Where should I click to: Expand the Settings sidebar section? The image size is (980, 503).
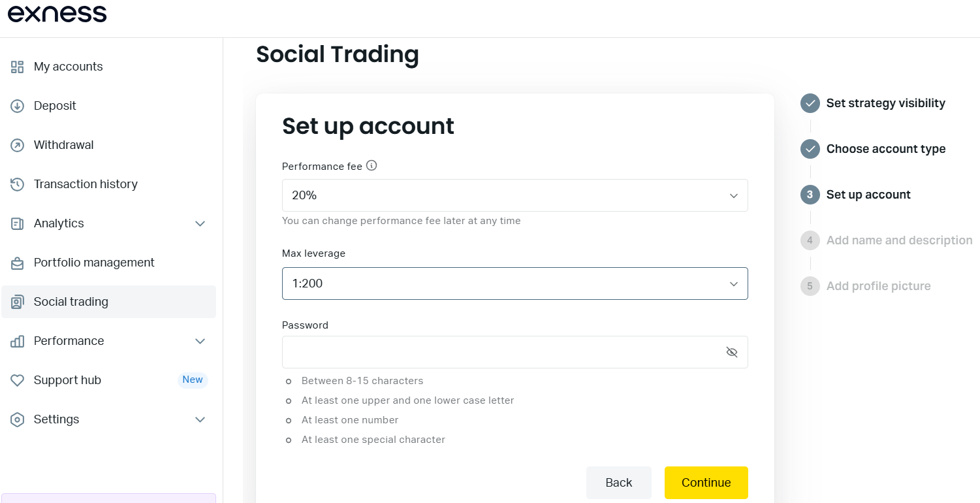[x=200, y=419]
